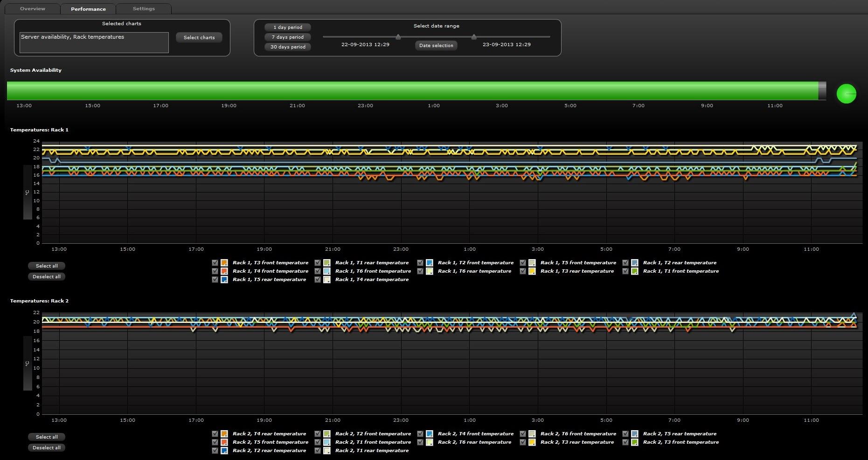The image size is (868, 460).
Task: Toggle Rack 1, T3 rear temperature checkbox
Action: click(523, 271)
